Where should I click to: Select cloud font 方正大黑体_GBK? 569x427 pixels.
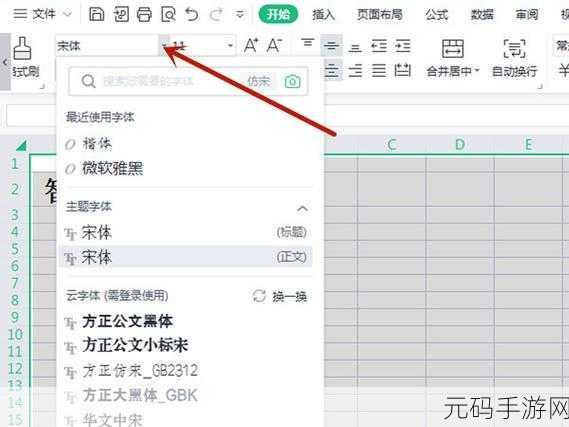tap(140, 395)
